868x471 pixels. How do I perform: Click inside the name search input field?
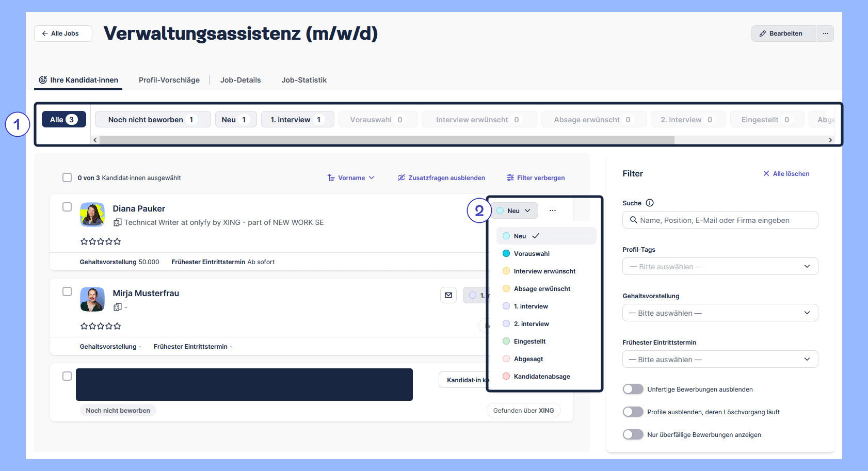point(719,220)
